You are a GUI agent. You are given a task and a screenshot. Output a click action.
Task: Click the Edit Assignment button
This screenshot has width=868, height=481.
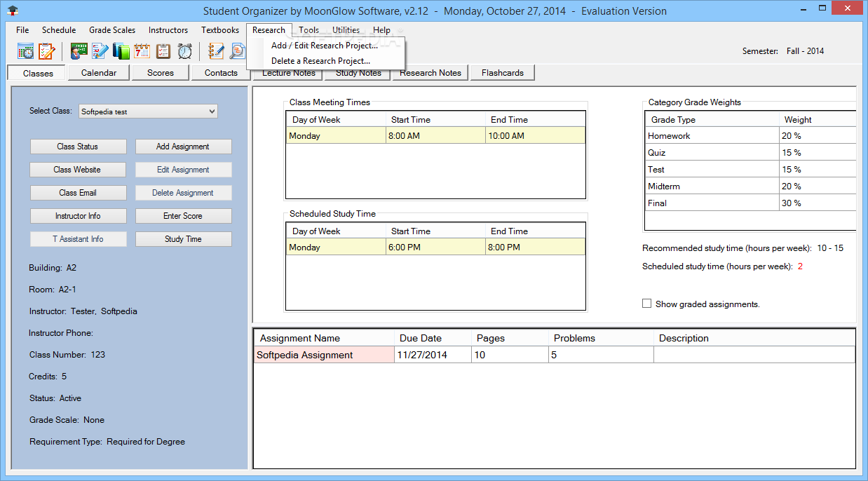tap(183, 170)
